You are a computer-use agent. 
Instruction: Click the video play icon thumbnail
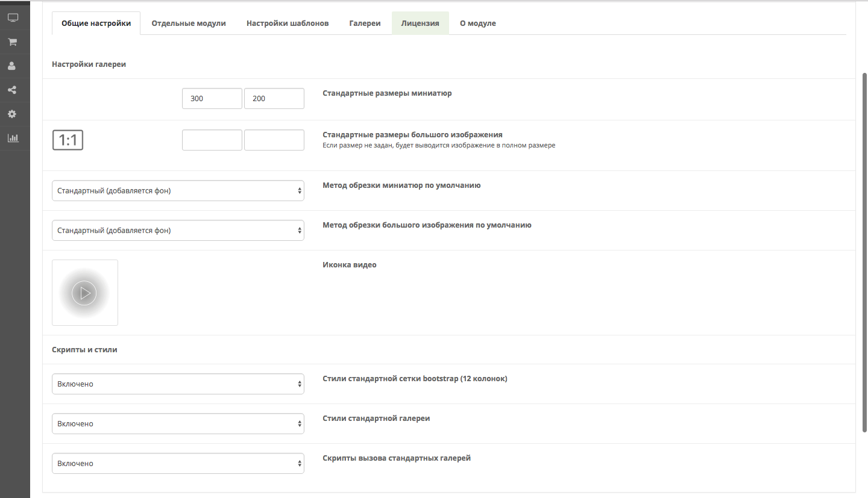point(84,293)
